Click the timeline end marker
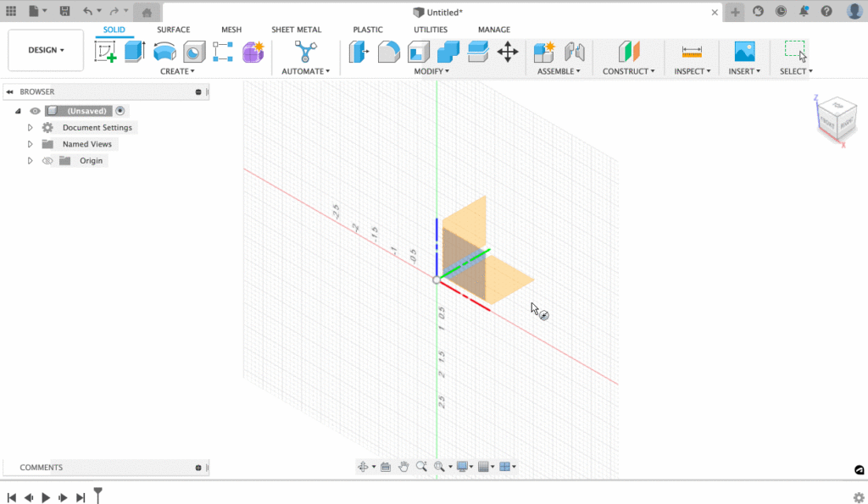The height and width of the screenshot is (504, 868). pyautogui.click(x=98, y=495)
